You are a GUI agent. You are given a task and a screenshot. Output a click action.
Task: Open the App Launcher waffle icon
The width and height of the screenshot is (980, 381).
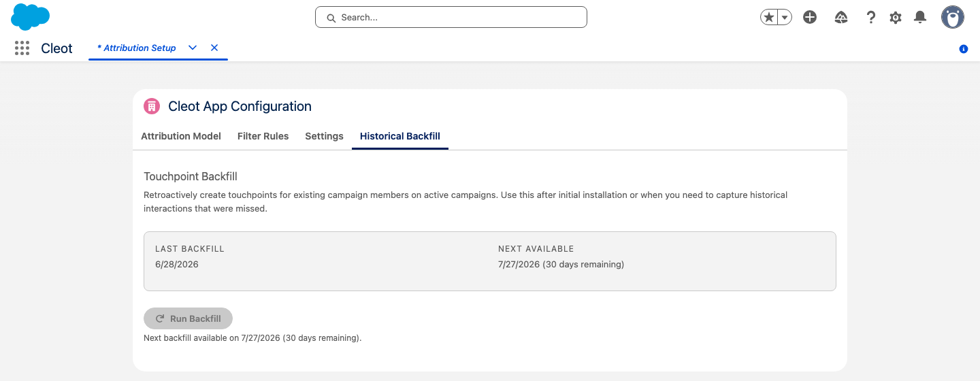22,48
